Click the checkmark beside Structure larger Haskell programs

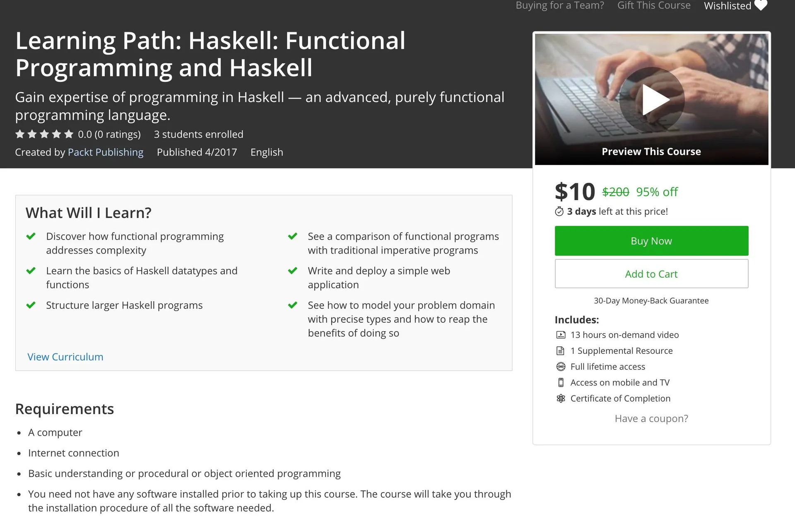pyautogui.click(x=31, y=305)
